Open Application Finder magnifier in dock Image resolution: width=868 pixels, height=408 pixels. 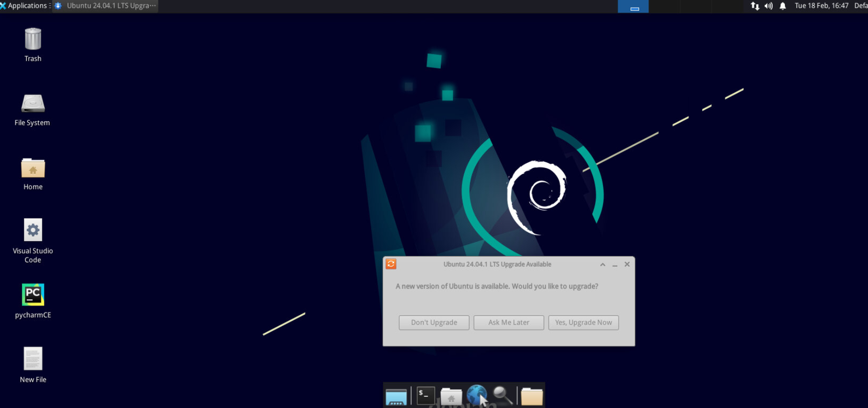[x=503, y=395]
